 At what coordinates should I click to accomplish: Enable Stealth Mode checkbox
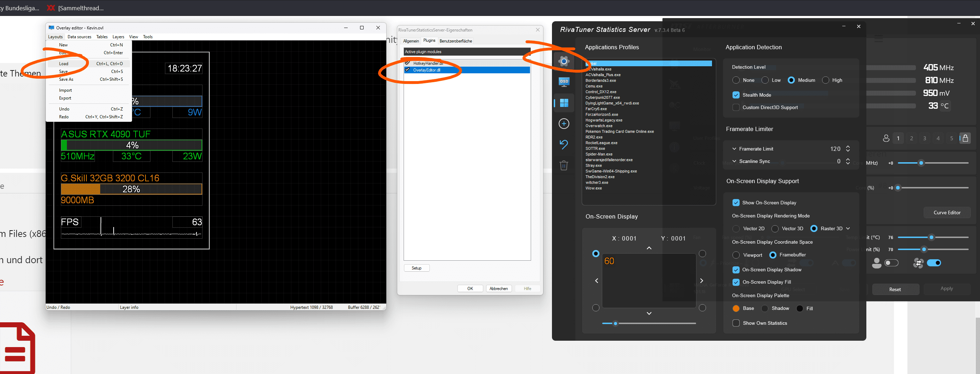(736, 95)
